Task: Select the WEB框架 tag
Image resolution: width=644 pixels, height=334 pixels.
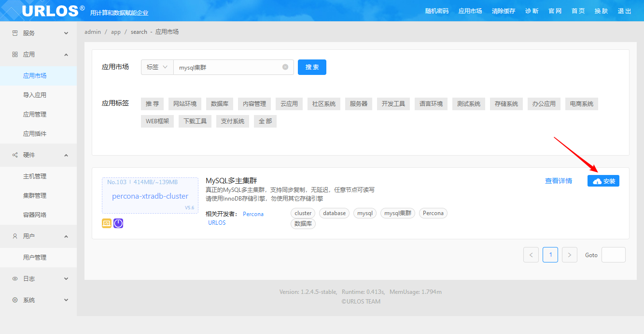Action: (x=157, y=121)
